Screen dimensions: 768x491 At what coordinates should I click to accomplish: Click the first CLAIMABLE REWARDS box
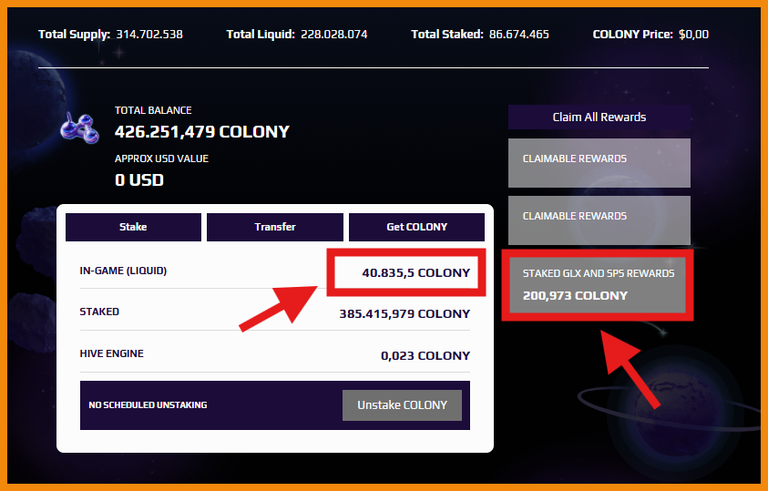[599, 163]
